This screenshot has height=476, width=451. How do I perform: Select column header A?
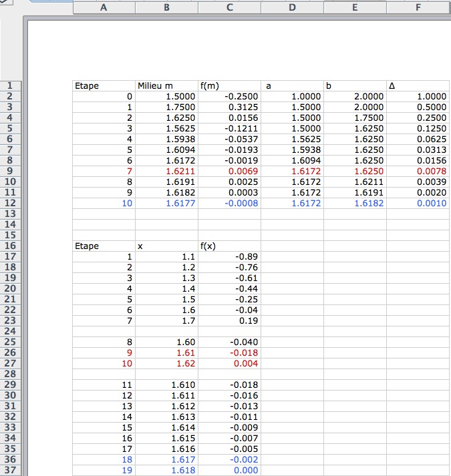tap(104, 8)
